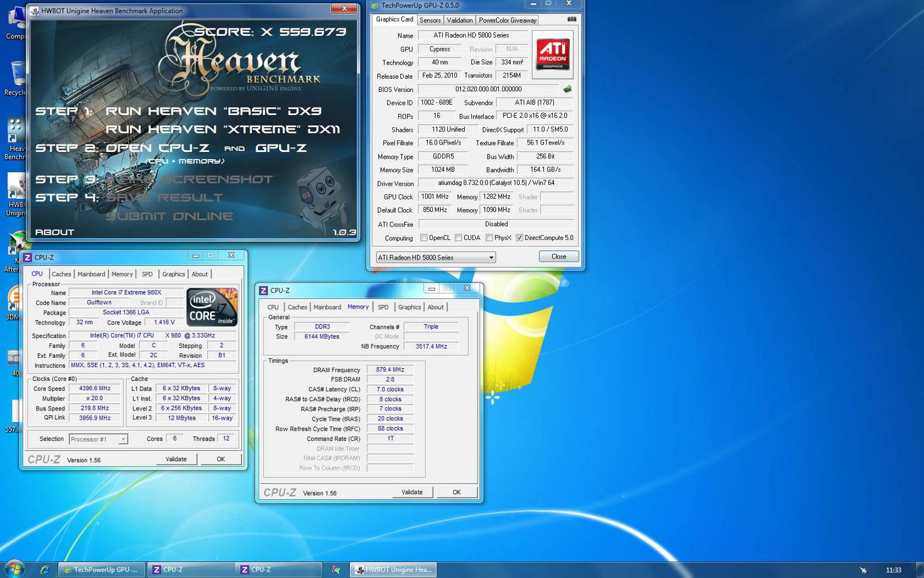This screenshot has height=578, width=924.
Task: Click the taskbar clock showing 11:33
Action: click(x=893, y=570)
